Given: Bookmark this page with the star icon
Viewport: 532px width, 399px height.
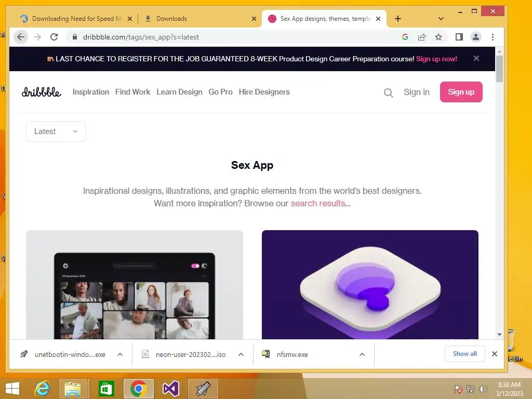Looking at the screenshot, I should point(438,37).
